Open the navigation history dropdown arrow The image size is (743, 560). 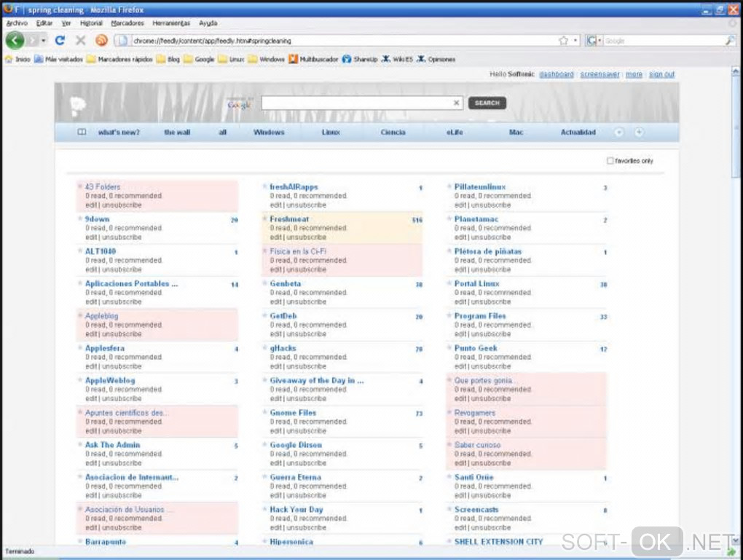coord(44,41)
